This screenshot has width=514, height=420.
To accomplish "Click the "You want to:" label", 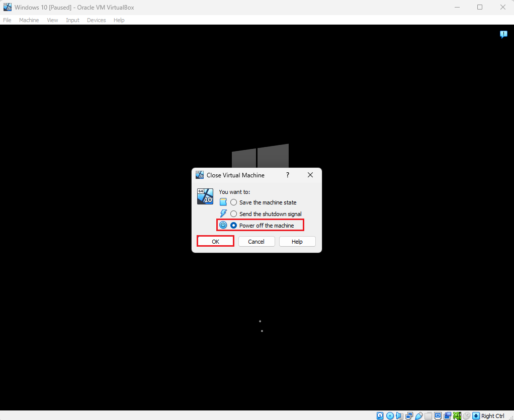I will (234, 192).
